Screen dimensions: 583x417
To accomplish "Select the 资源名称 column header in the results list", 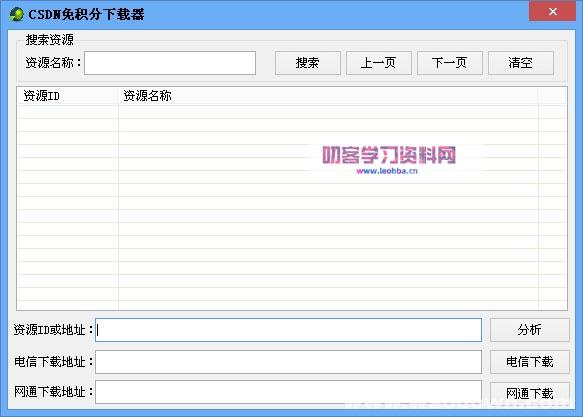I will point(328,96).
